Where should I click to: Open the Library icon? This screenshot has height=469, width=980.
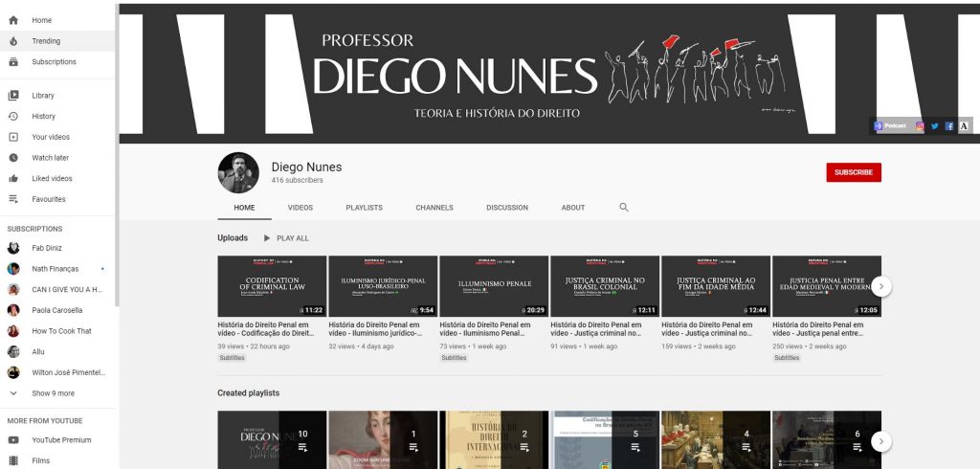tap(13, 96)
